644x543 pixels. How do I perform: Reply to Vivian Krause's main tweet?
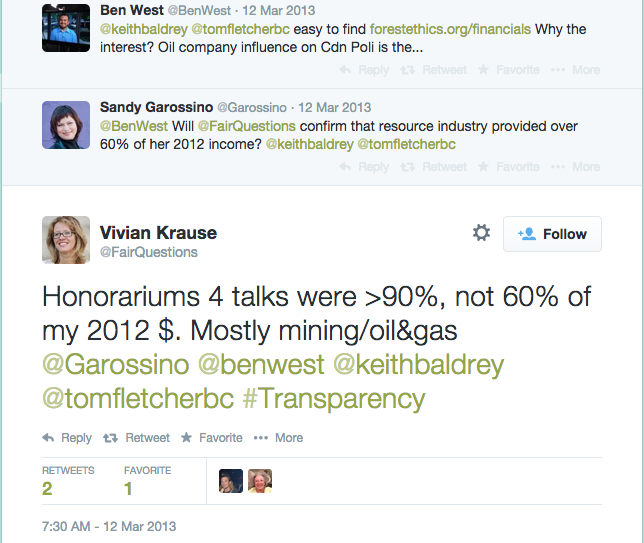pos(67,438)
